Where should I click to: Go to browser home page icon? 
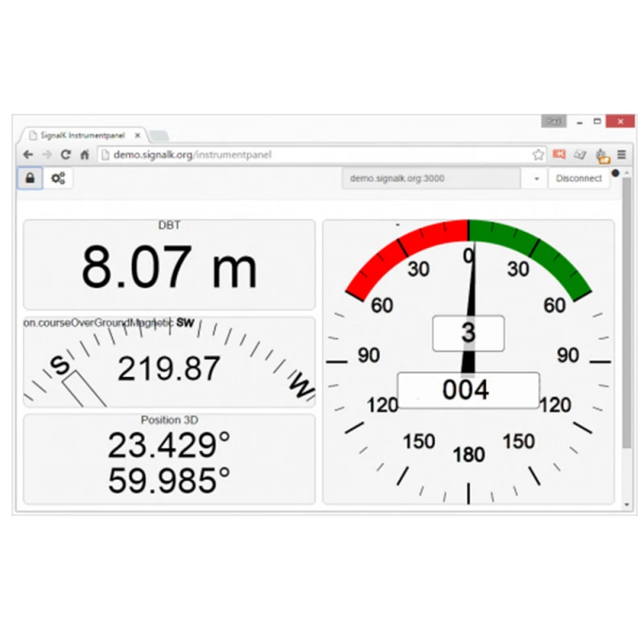point(85,155)
